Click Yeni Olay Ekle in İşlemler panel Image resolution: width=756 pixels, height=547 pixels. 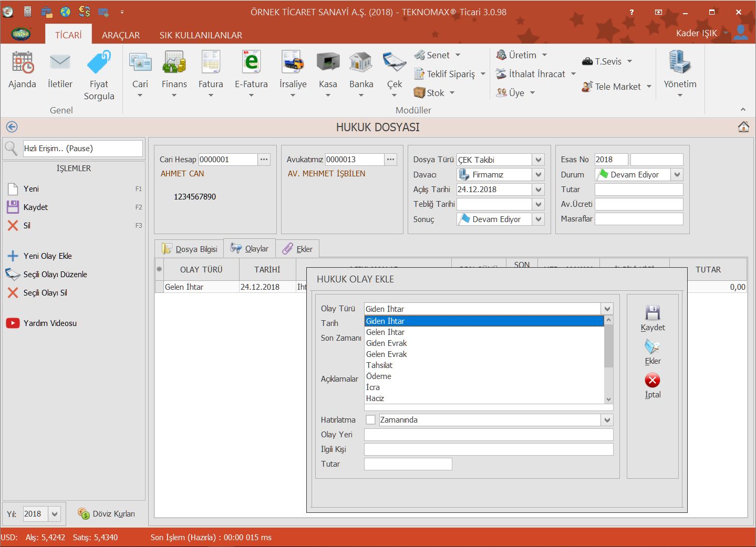[47, 256]
